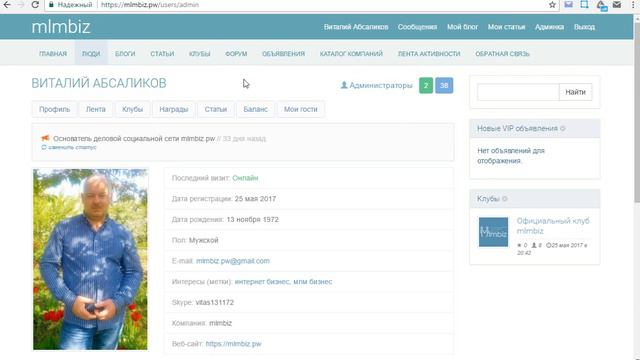Switch to the Награды tab
The width and height of the screenshot is (640, 360).
[x=173, y=109]
